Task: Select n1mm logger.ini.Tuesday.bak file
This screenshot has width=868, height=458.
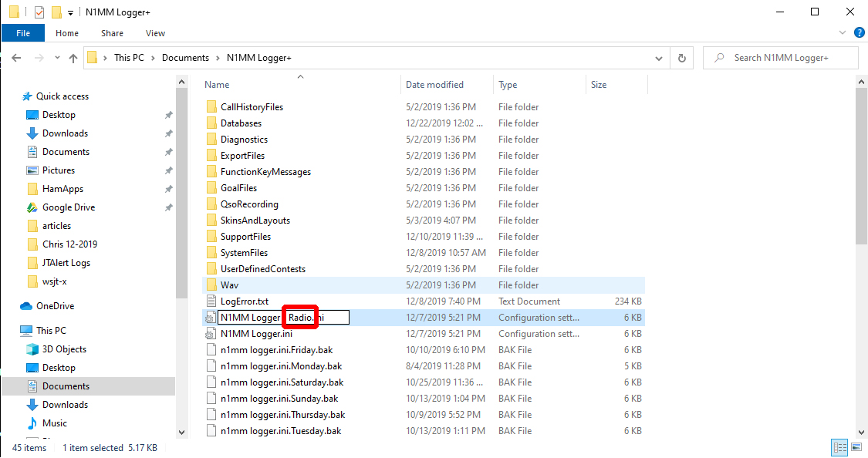Action: point(281,431)
